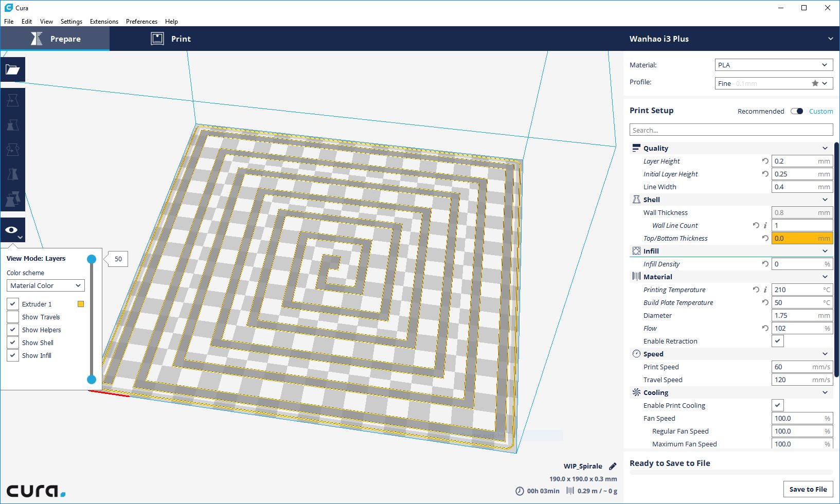840x504 pixels.
Task: Open the Settings menu
Action: tap(72, 22)
